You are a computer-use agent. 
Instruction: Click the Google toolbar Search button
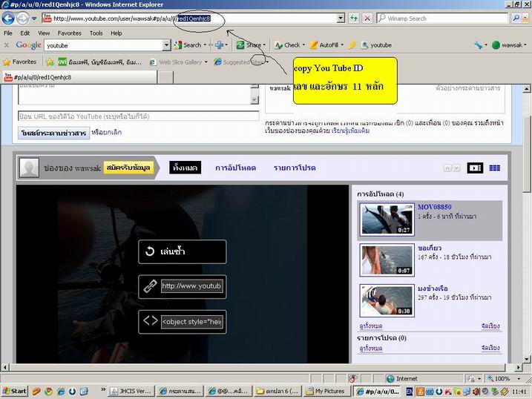click(x=188, y=45)
